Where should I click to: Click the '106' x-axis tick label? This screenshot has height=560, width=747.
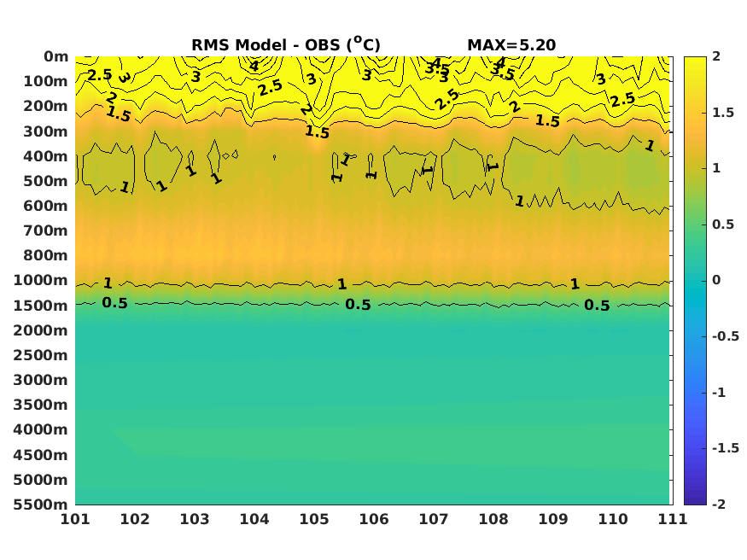(x=374, y=519)
